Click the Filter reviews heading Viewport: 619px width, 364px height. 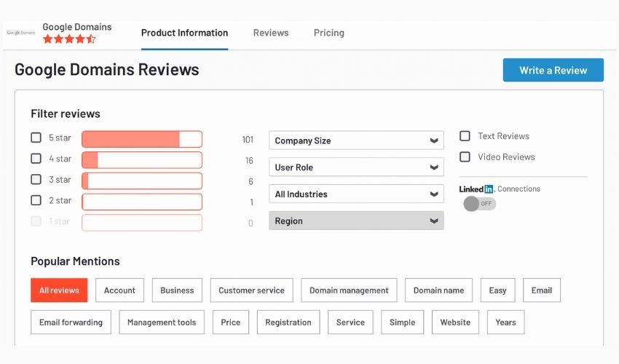pos(66,114)
